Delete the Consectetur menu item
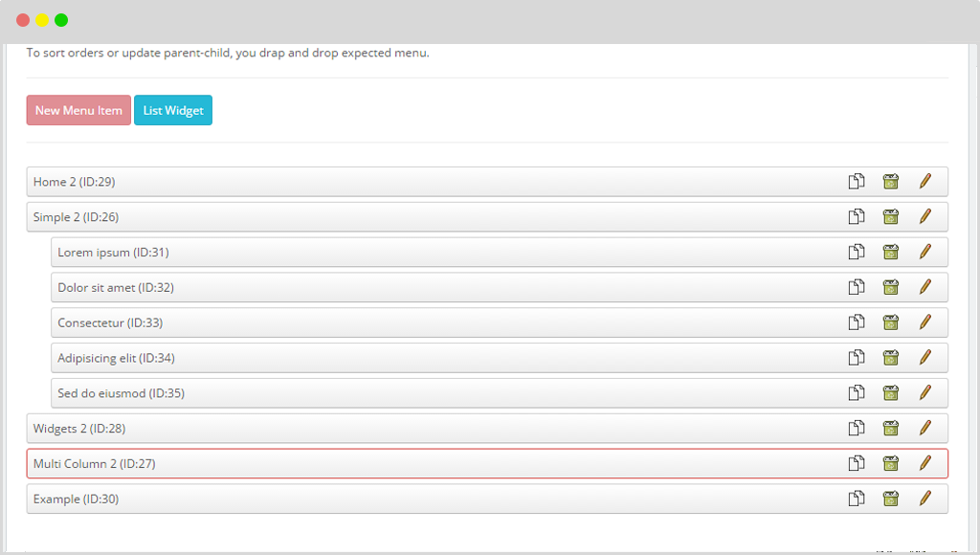Image resolution: width=980 pixels, height=555 pixels. (x=891, y=322)
